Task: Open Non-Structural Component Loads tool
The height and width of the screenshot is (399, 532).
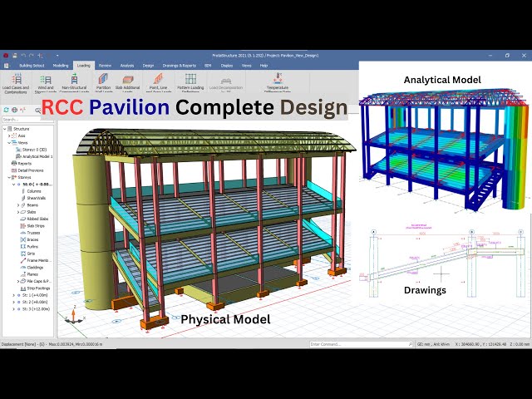Action: point(74,83)
